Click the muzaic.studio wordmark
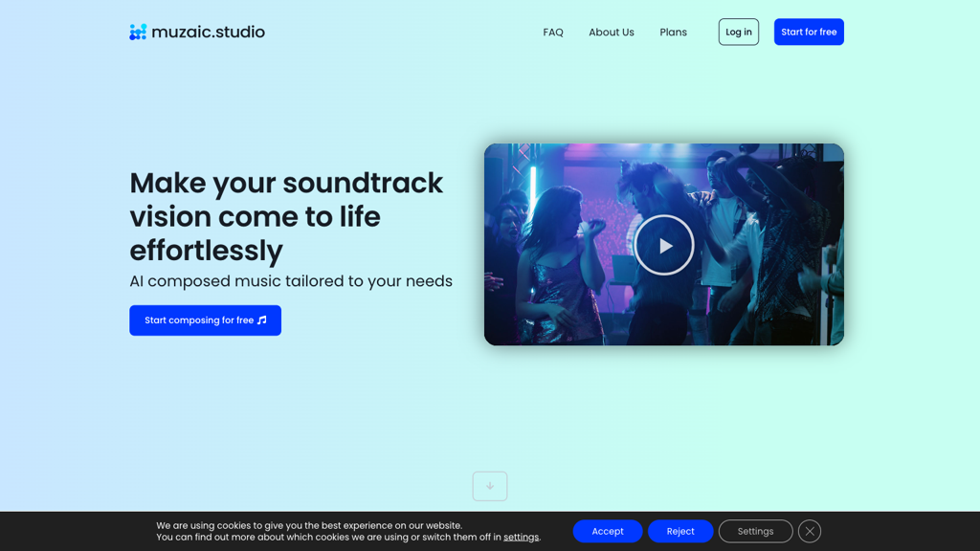 point(209,32)
